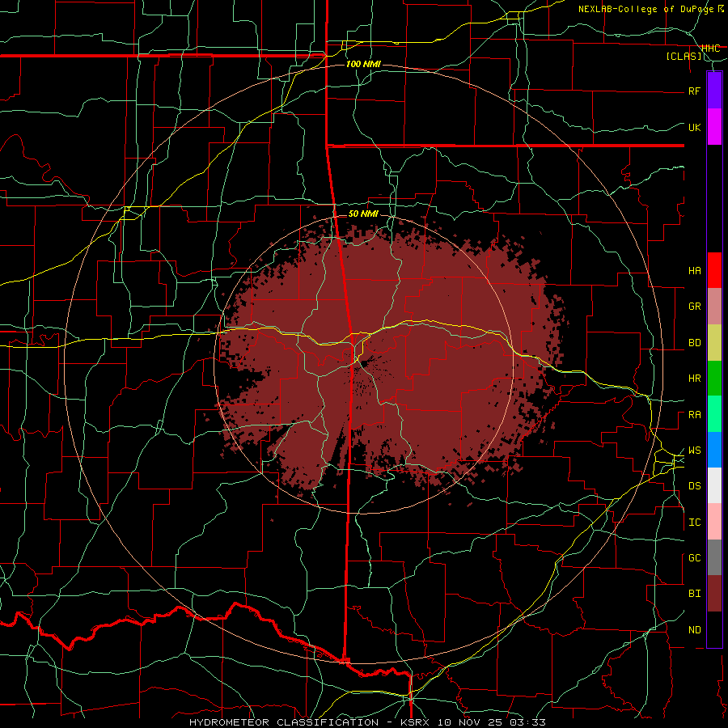Click the 'GC' legend label
The height and width of the screenshot is (728, 728).
click(695, 558)
